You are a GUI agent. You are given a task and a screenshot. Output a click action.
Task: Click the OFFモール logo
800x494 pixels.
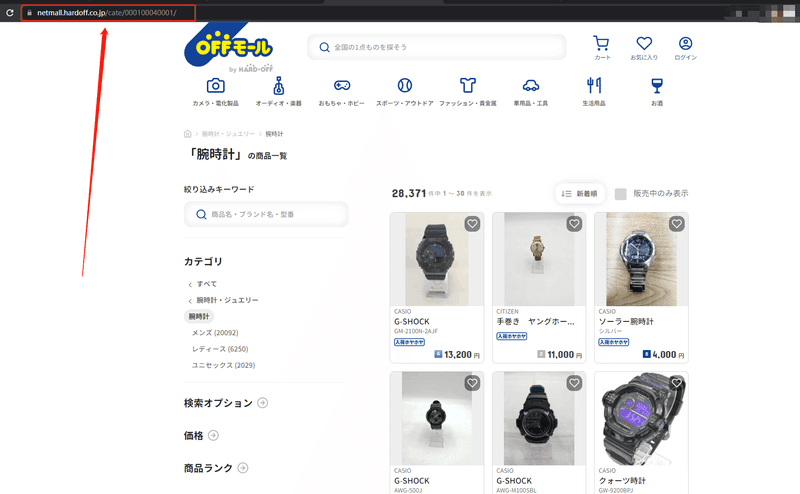pos(229,48)
